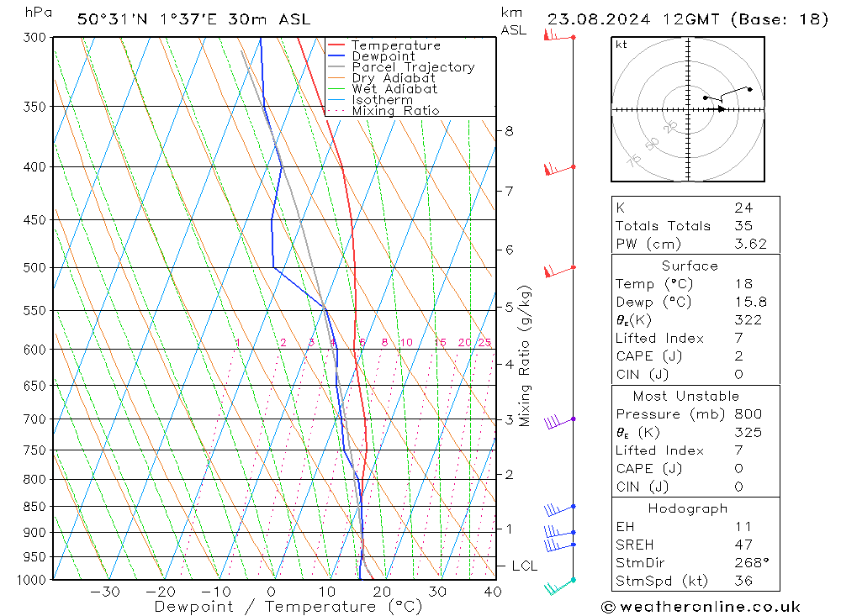Click the gray Parcel Trajectory line sample
This screenshot has width=841, height=616.
(336, 67)
